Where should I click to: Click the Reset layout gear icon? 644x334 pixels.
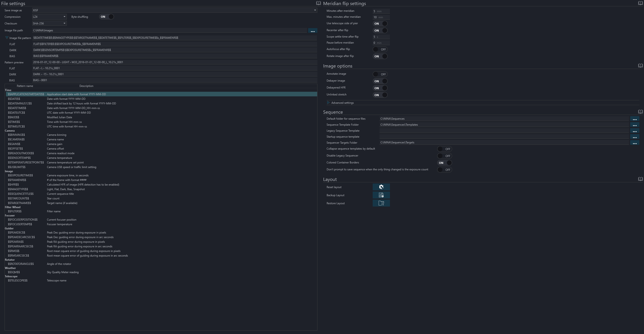(381, 187)
